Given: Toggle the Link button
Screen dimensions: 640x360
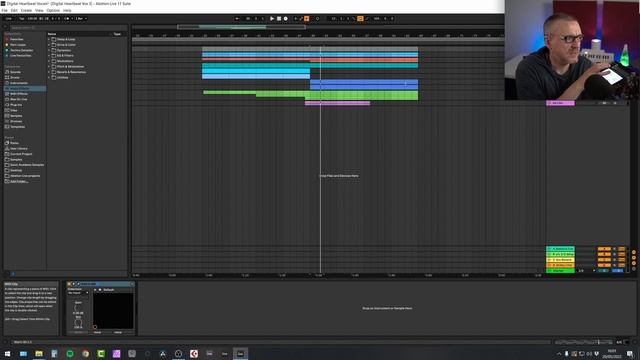Looking at the screenshot, I should (9, 18).
